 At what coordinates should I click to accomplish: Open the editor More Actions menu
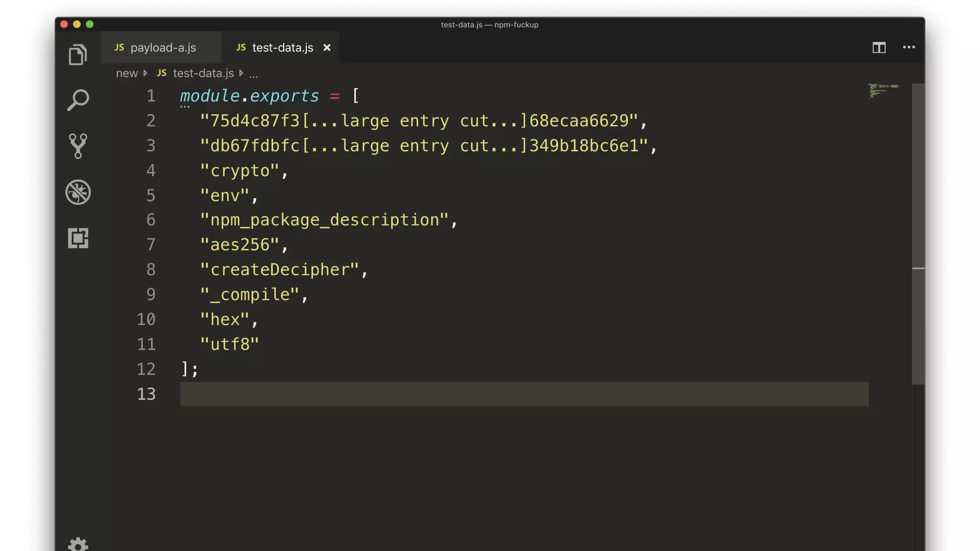tap(909, 47)
